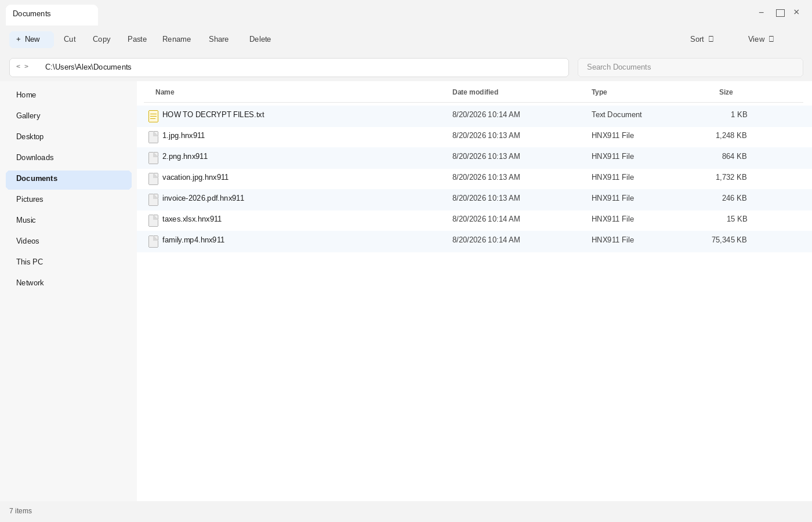Click the file icon next to invoice-2026.pdf.hnx911
Viewport: 812px width, 522px height.
pos(153,200)
